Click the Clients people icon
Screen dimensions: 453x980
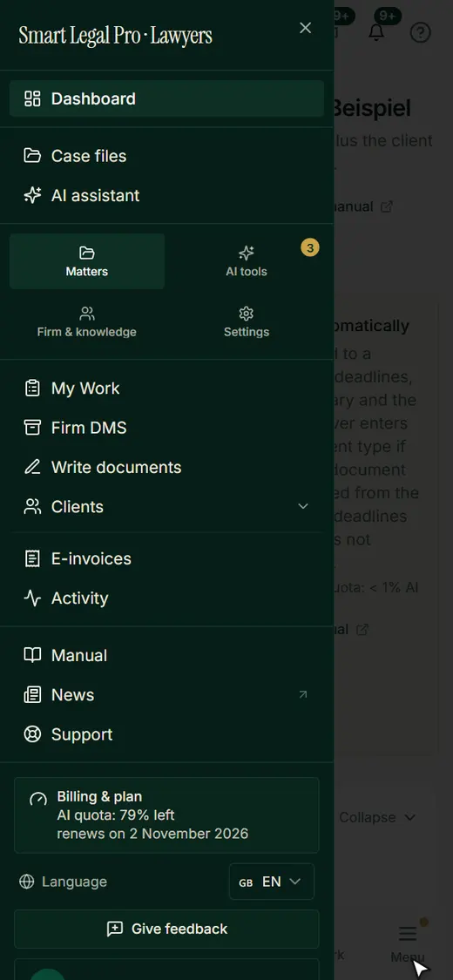32,506
